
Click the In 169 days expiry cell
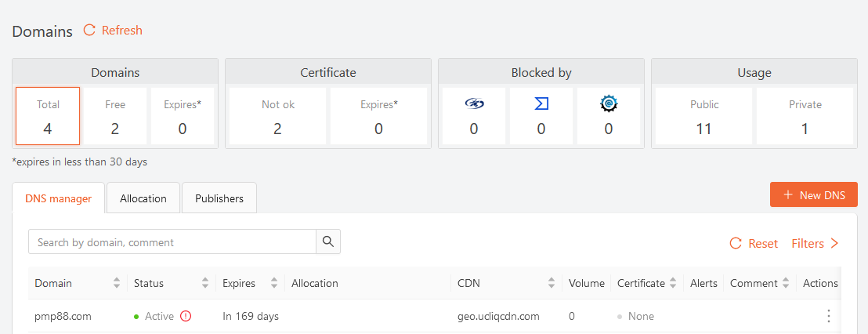coord(250,316)
